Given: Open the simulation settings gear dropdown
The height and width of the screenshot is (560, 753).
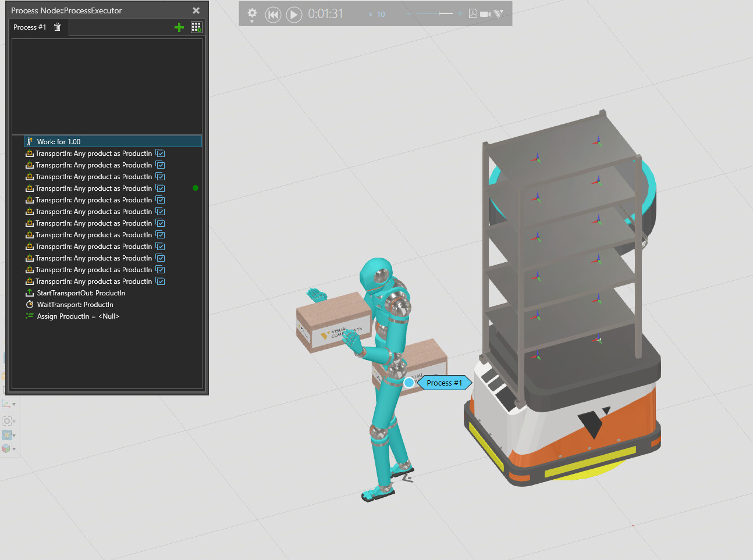Looking at the screenshot, I should coord(252,14).
